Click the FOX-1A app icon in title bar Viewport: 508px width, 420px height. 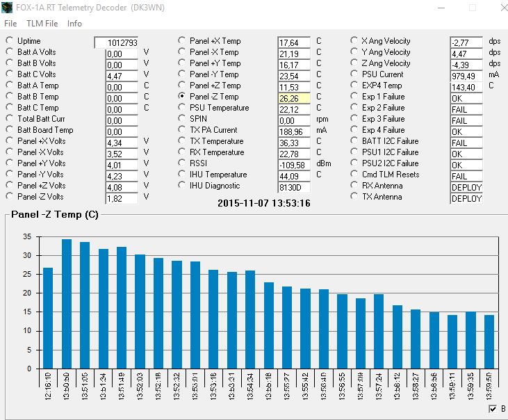pos(7,8)
